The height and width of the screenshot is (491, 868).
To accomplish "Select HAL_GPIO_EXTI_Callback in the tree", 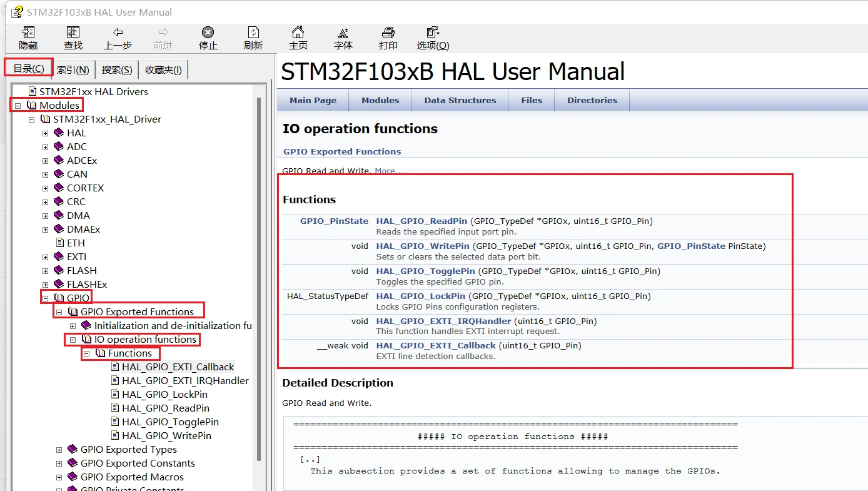I will click(178, 367).
